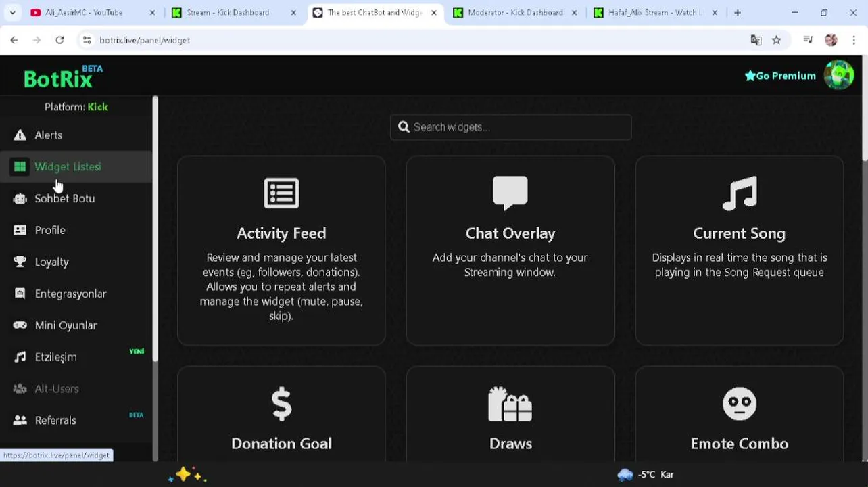The width and height of the screenshot is (868, 487).
Task: Click the Sohbet Botu robot icon
Action: pos(20,198)
